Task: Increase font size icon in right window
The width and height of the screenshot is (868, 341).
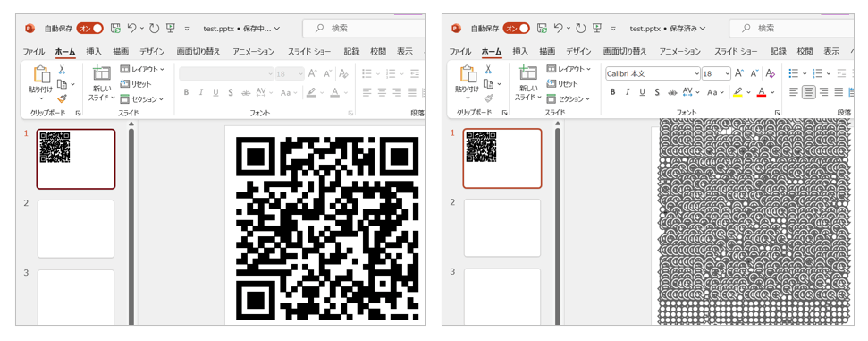Action: [739, 73]
